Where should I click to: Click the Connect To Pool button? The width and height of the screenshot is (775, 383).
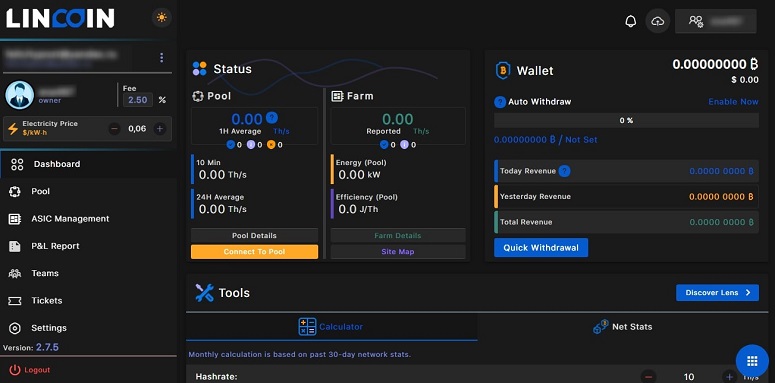coord(255,252)
